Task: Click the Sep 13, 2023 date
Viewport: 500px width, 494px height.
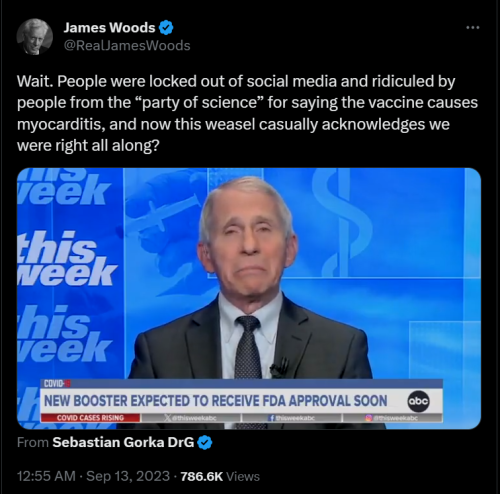Action: coord(128,476)
